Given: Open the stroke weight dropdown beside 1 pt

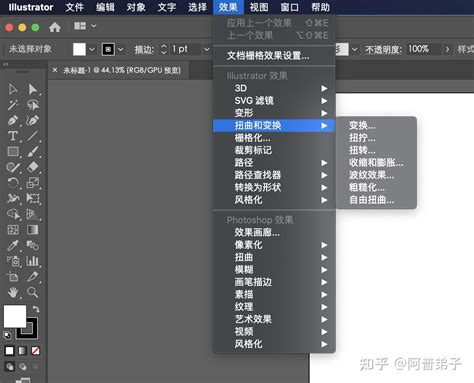Looking at the screenshot, I should pyautogui.click(x=207, y=49).
